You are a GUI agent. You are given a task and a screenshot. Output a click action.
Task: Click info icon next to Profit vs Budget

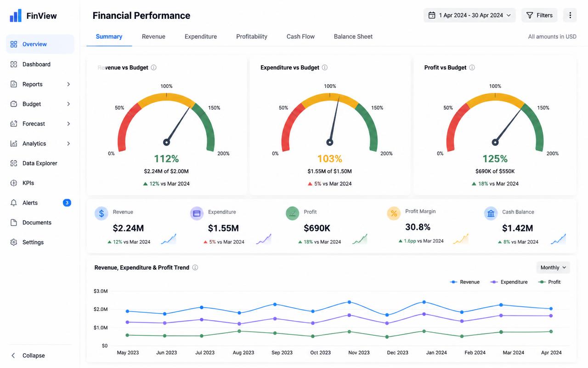coord(472,68)
